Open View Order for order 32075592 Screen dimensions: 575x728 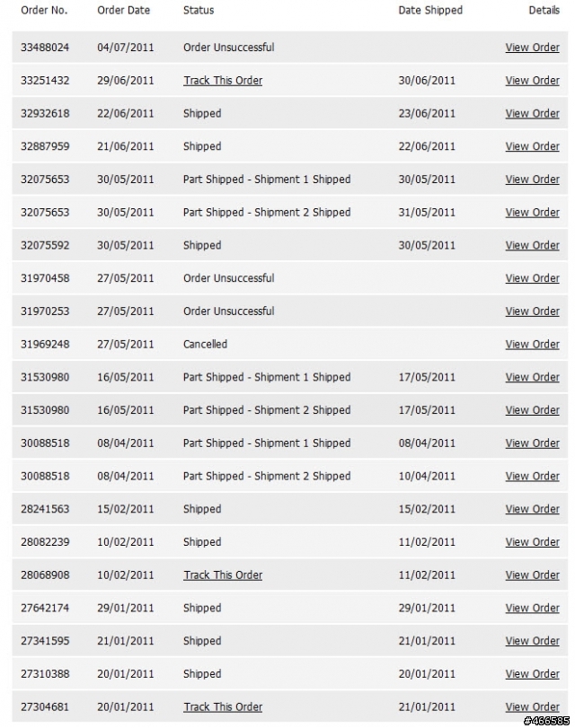(532, 245)
